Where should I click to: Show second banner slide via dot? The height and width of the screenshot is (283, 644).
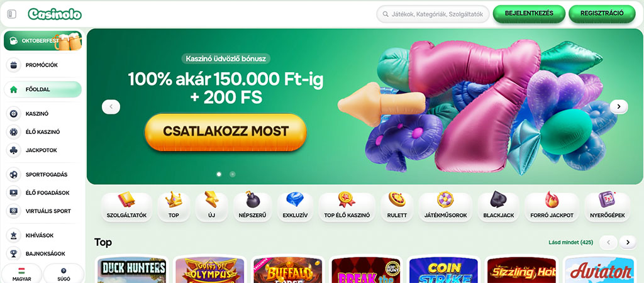point(233,174)
